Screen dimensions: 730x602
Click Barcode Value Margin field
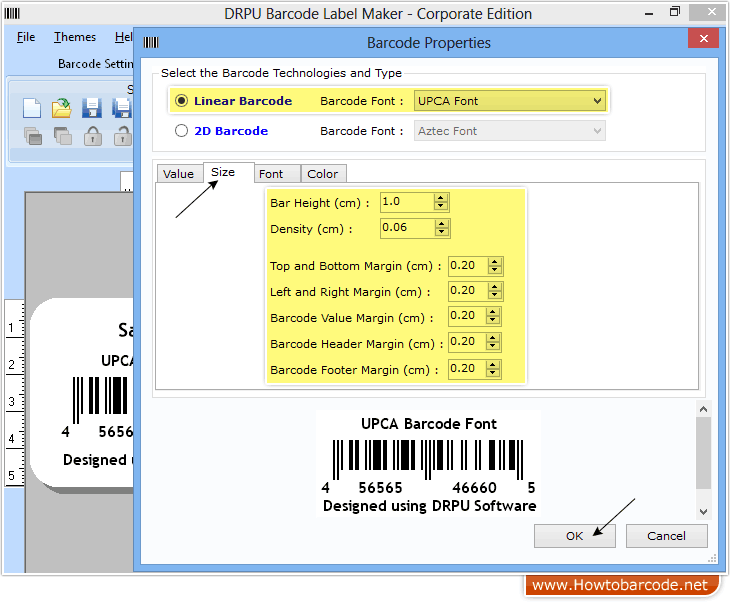click(467, 316)
